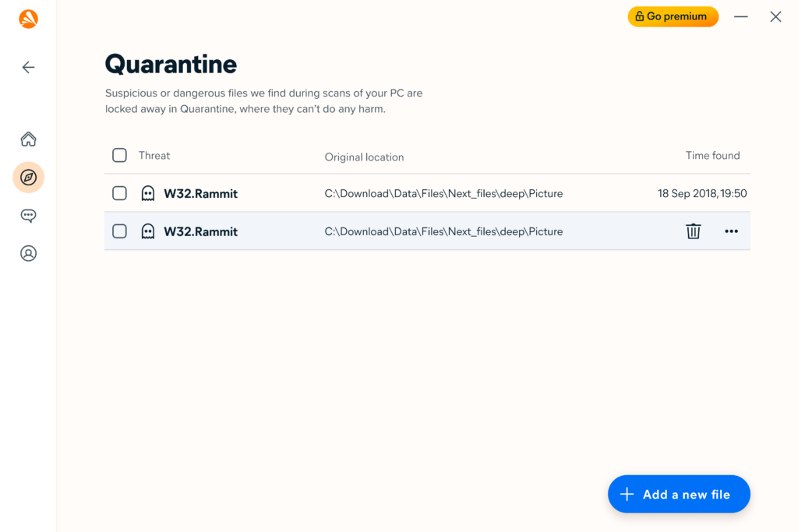798x532 pixels.
Task: Select the compass Explore icon in sidebar
Action: click(x=29, y=178)
